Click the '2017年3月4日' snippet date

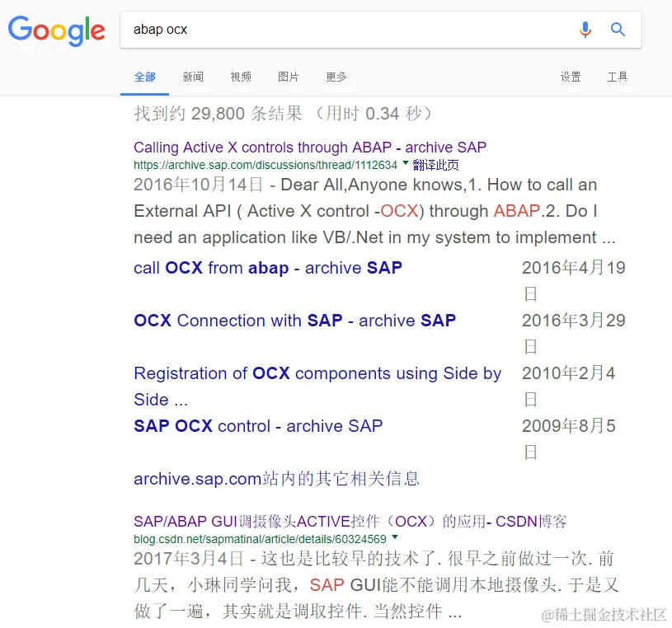coord(189,559)
